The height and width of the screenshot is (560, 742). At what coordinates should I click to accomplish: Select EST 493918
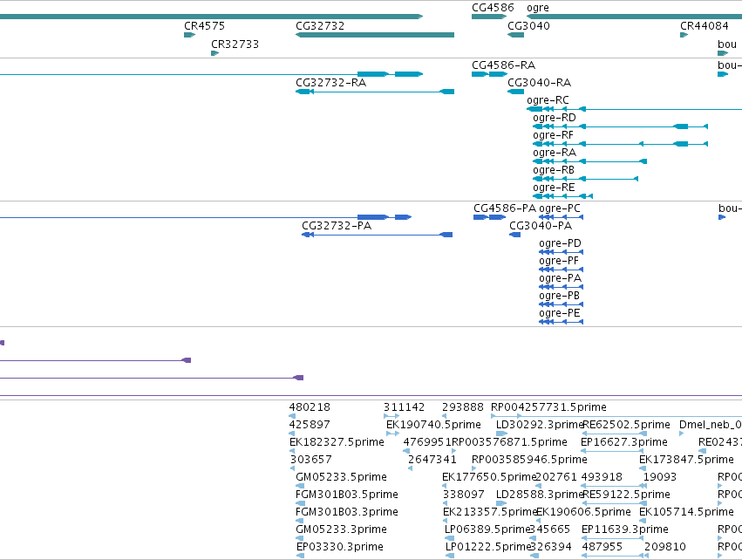click(602, 477)
